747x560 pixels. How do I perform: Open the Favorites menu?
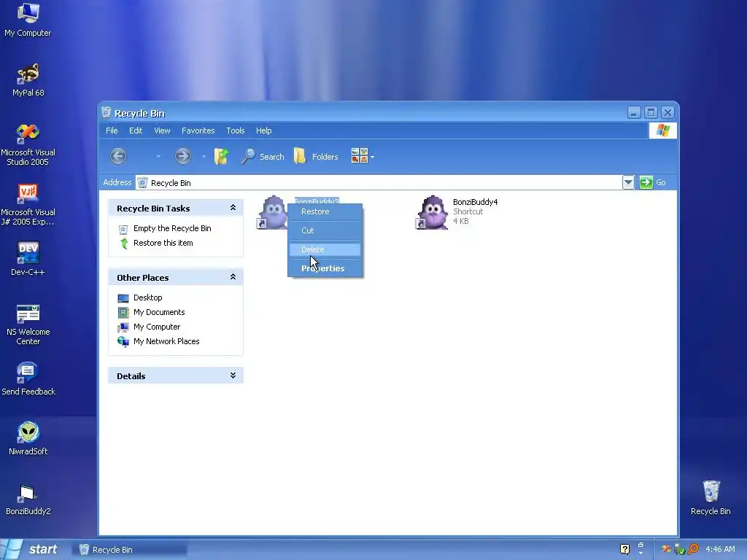(198, 131)
